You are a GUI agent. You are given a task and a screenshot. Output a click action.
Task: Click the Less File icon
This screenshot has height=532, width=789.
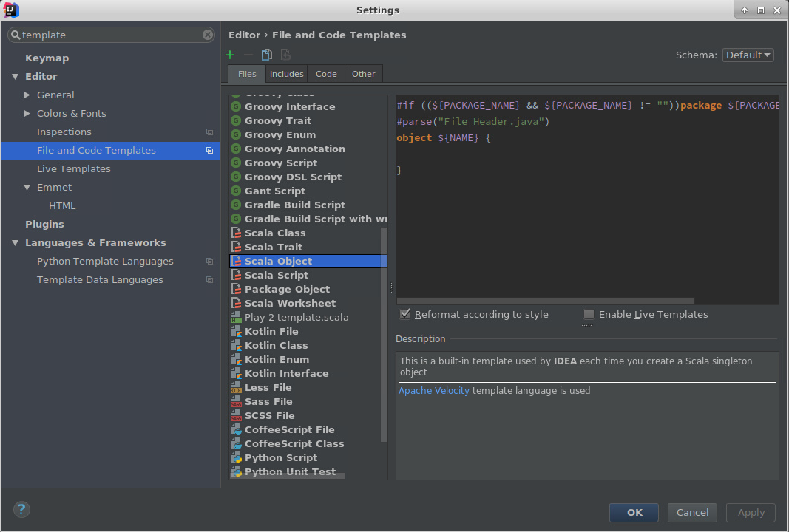tap(236, 388)
